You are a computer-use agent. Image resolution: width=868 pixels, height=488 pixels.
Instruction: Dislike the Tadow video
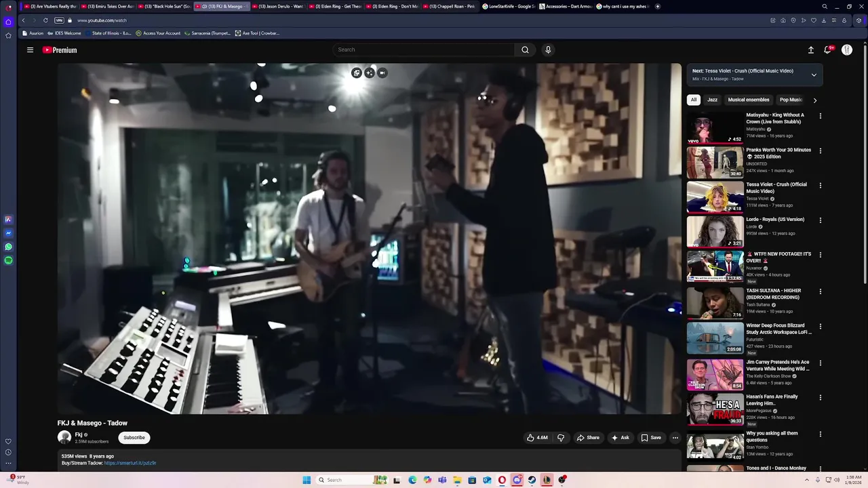pos(561,438)
